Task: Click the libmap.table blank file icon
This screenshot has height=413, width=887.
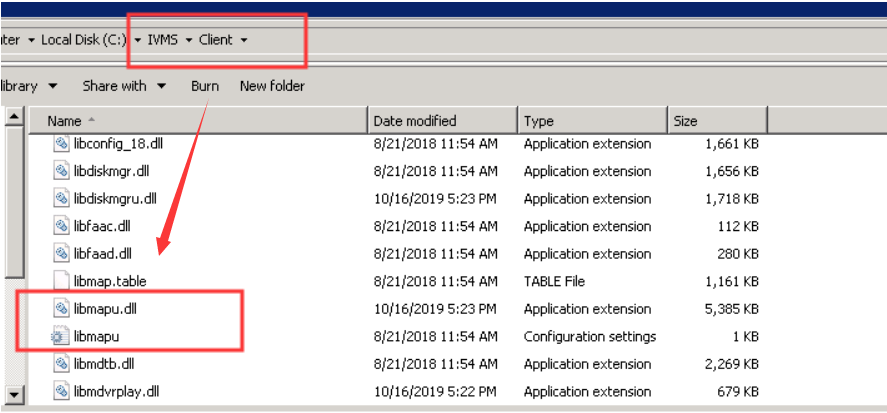Action: 61,281
